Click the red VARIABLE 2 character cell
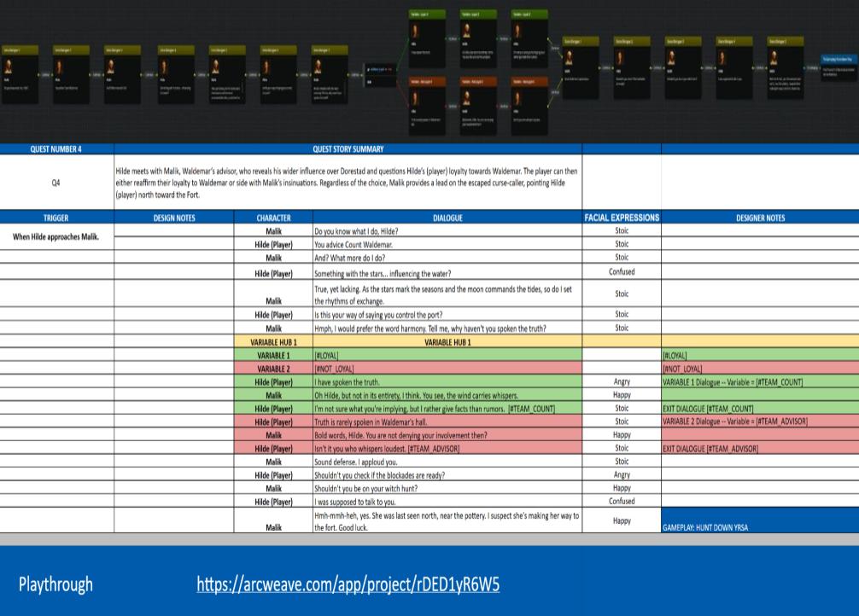859x616 pixels. click(273, 369)
